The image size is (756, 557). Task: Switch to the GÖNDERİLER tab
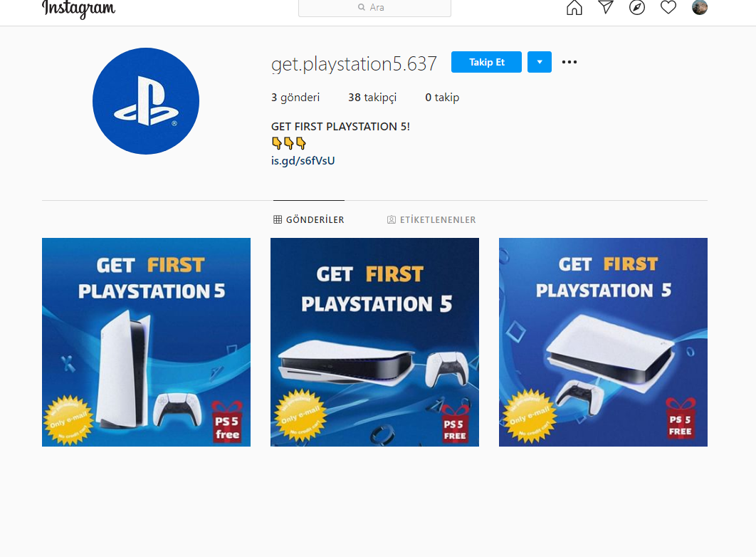[308, 219]
